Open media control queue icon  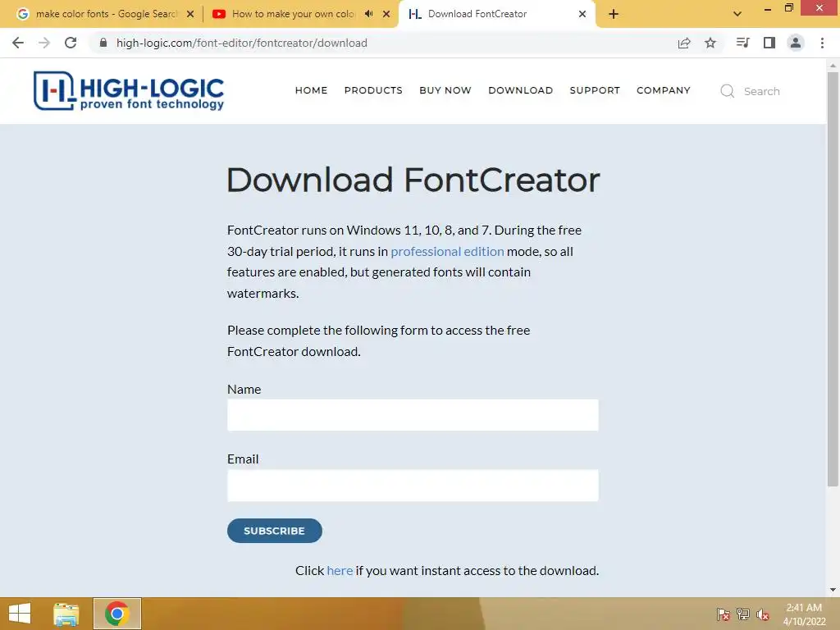click(x=742, y=43)
